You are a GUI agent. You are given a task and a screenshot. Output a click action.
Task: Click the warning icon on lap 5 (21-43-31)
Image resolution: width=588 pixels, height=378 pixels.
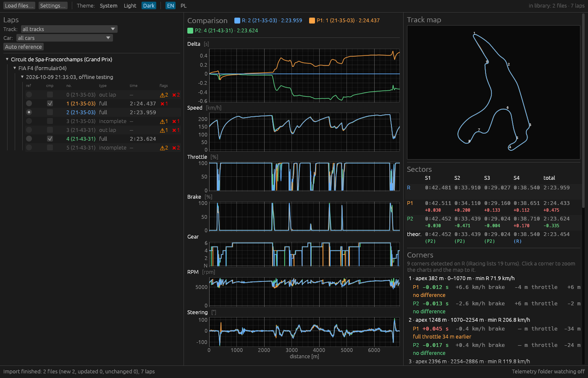click(x=164, y=148)
